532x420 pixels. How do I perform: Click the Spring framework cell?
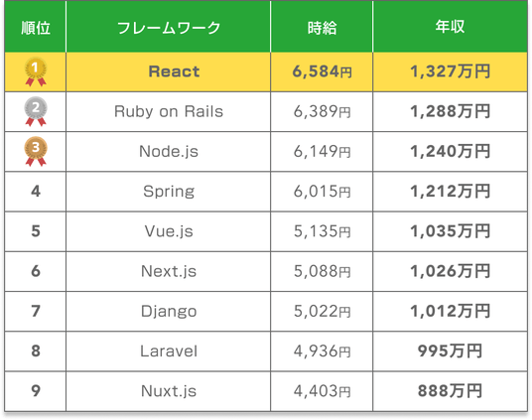[169, 192]
